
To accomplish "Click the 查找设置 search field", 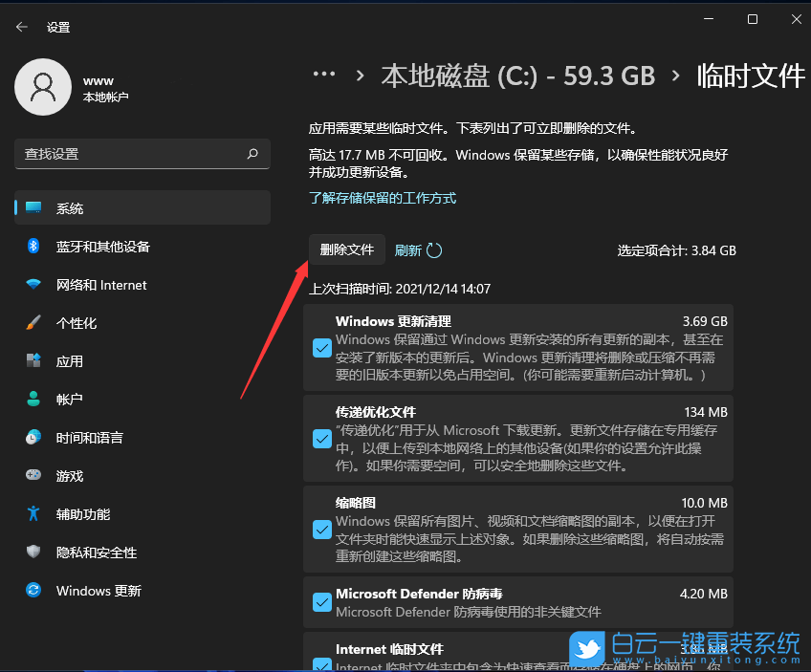I will (142, 154).
